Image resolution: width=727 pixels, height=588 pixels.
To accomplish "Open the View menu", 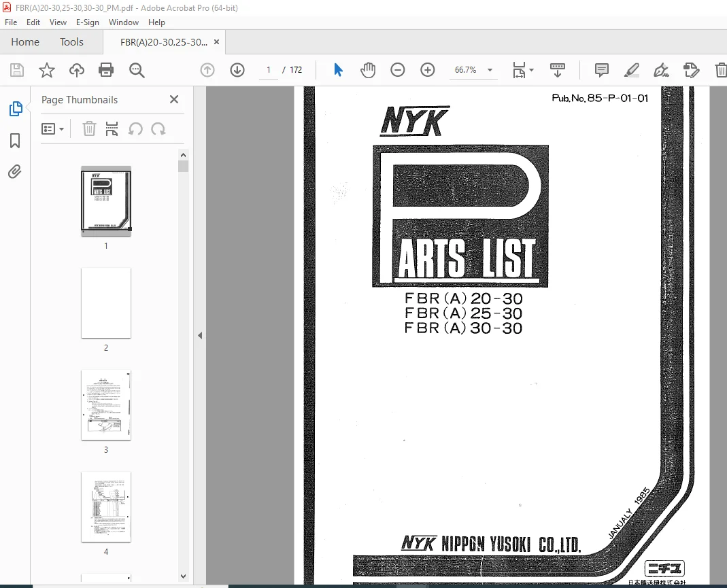I will point(58,22).
